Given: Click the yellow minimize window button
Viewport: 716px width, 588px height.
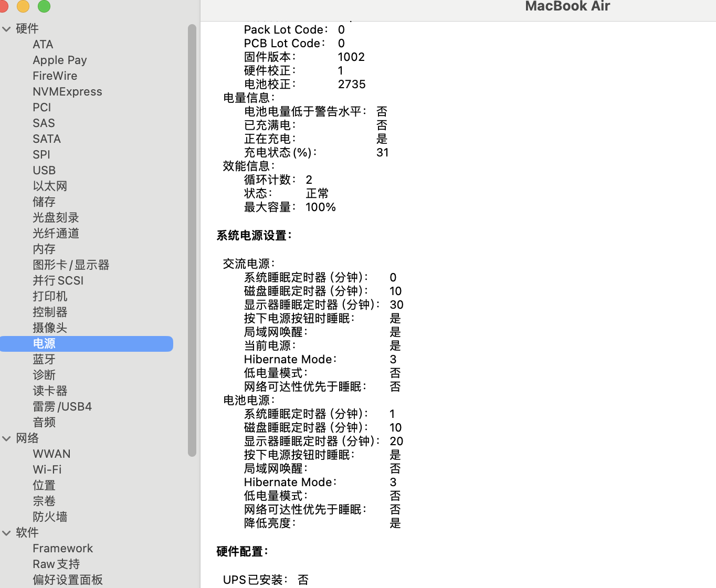Looking at the screenshot, I should click(23, 6).
